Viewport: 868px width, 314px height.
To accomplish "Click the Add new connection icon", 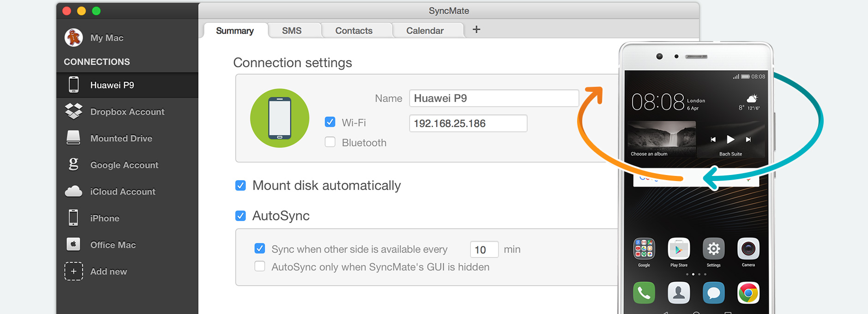I will point(73,272).
